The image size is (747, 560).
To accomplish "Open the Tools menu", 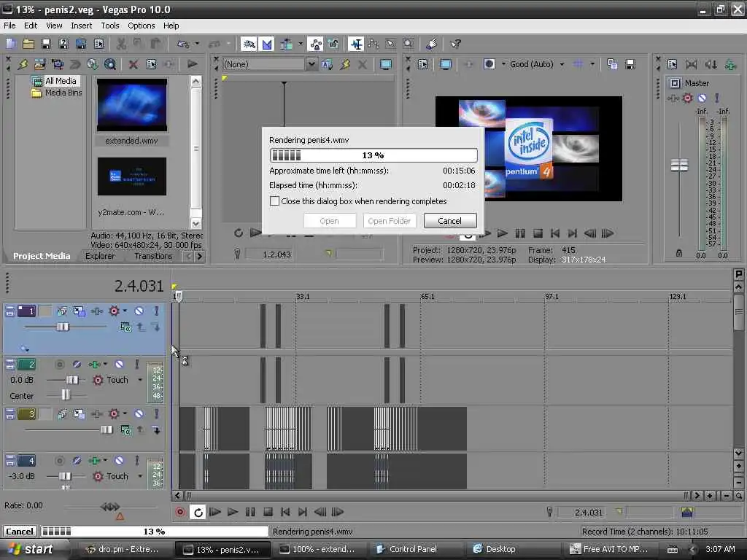I will (110, 26).
